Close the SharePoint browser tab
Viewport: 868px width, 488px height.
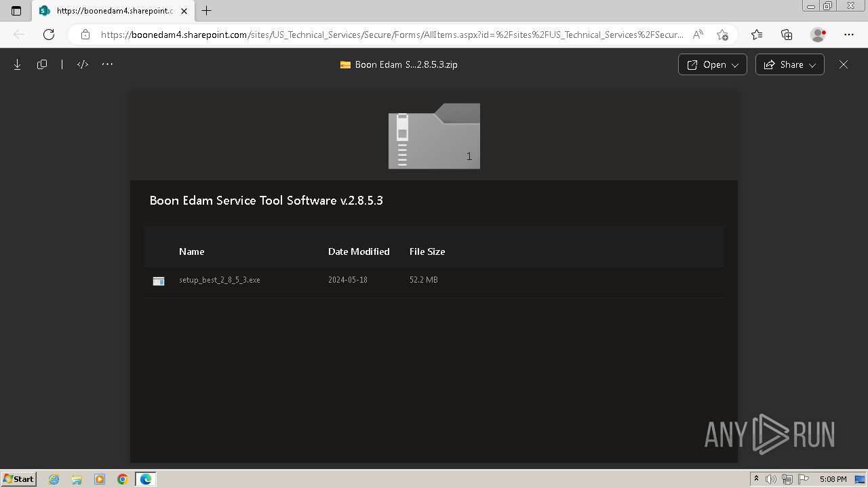(184, 11)
